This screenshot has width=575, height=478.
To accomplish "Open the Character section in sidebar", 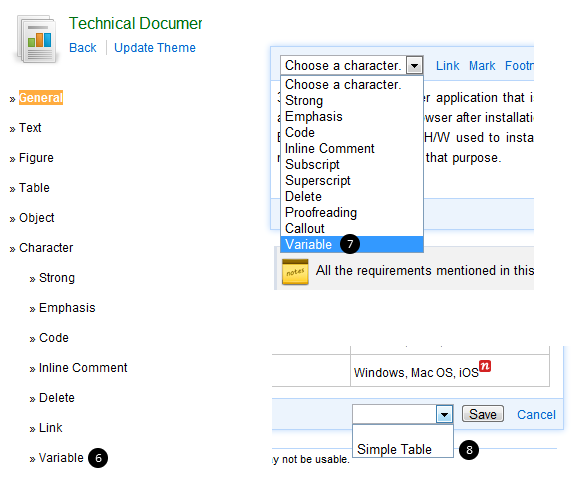I will [46, 248].
